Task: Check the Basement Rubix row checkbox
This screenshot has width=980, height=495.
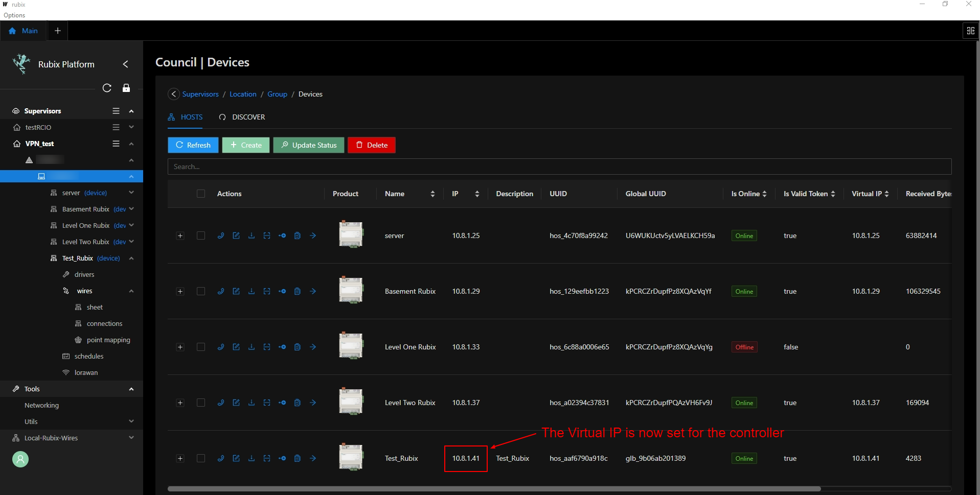Action: pos(201,291)
